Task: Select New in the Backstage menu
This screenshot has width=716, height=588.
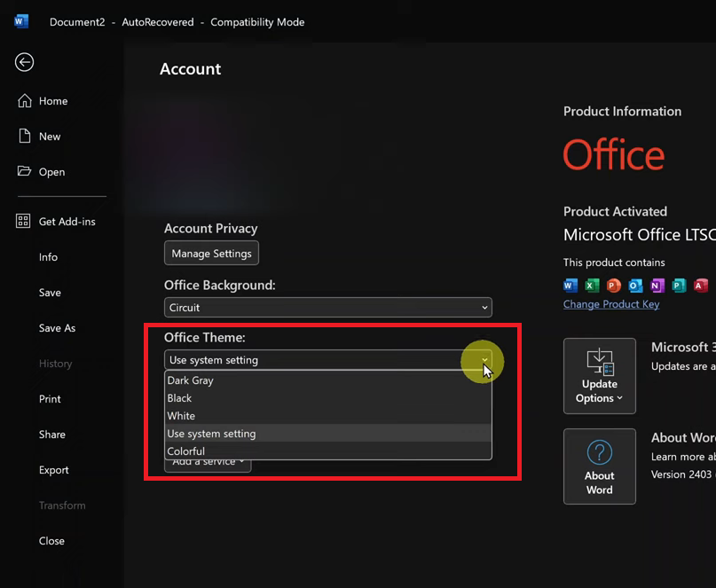Action: click(50, 137)
